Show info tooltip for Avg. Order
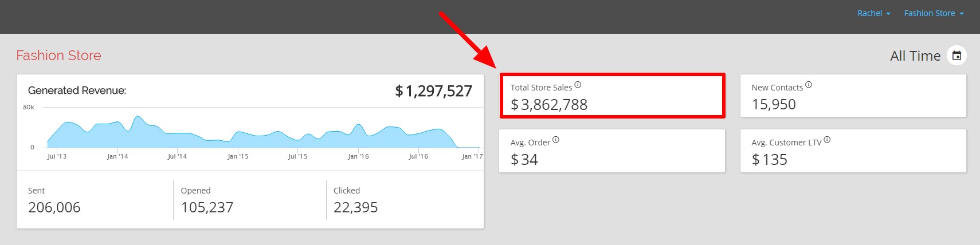 click(556, 140)
